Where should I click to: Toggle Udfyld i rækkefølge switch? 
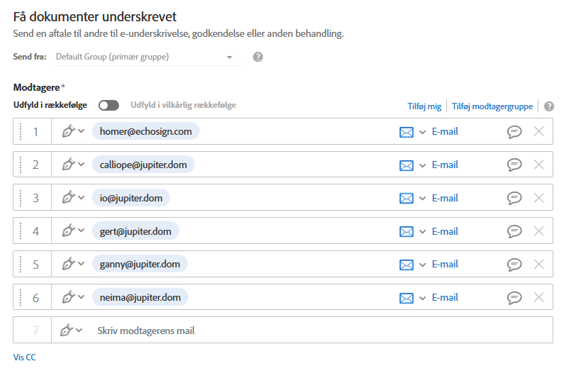[x=108, y=105]
